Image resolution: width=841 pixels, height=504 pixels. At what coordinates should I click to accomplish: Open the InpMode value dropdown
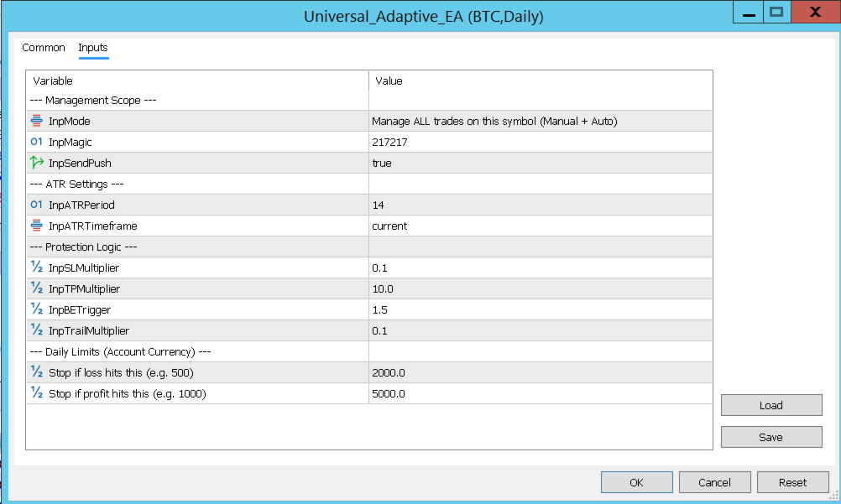pos(541,121)
